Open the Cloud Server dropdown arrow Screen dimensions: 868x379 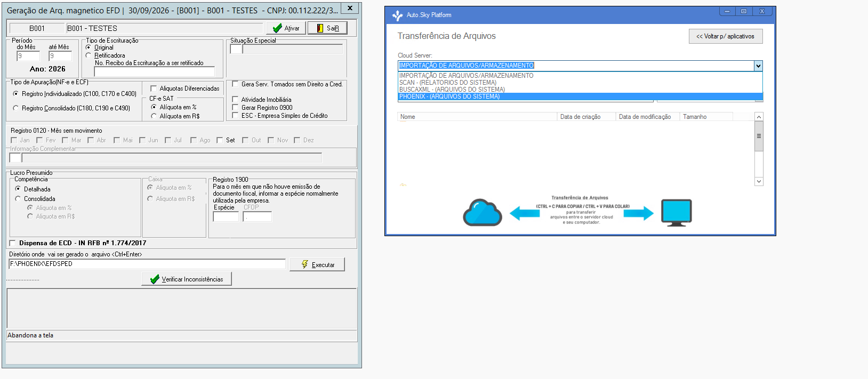pos(758,66)
